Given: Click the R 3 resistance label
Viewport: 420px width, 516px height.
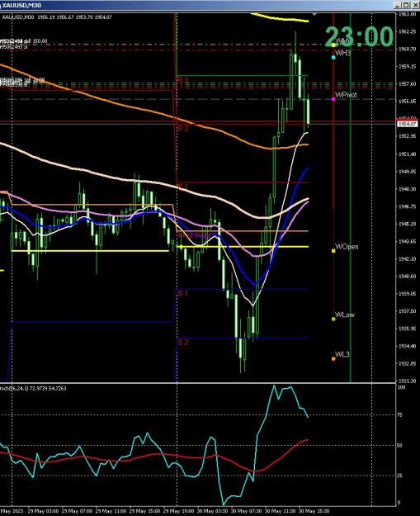Looking at the screenshot, I should pos(183,80).
